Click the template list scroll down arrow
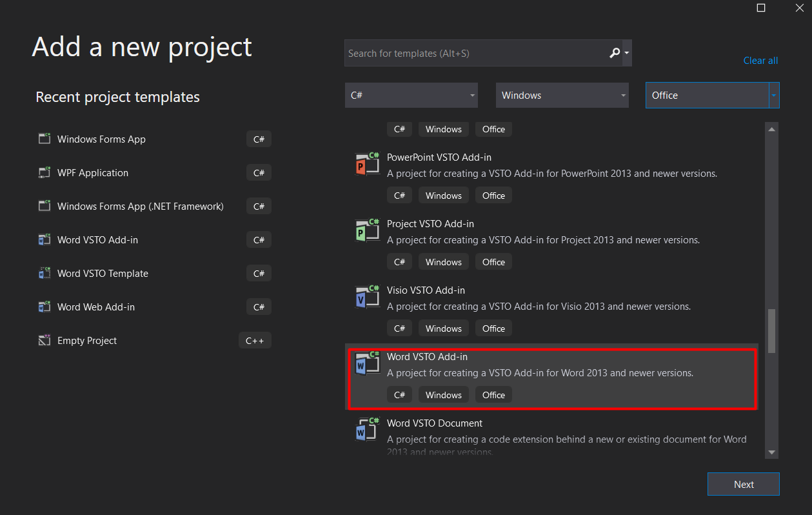Image resolution: width=812 pixels, height=515 pixels. tap(771, 452)
